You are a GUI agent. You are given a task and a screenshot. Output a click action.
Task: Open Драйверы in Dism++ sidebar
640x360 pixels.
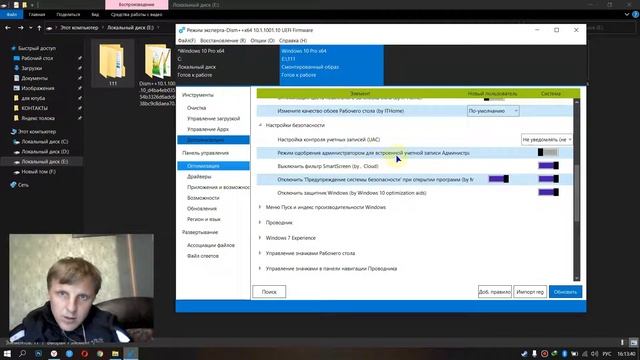(x=199, y=177)
